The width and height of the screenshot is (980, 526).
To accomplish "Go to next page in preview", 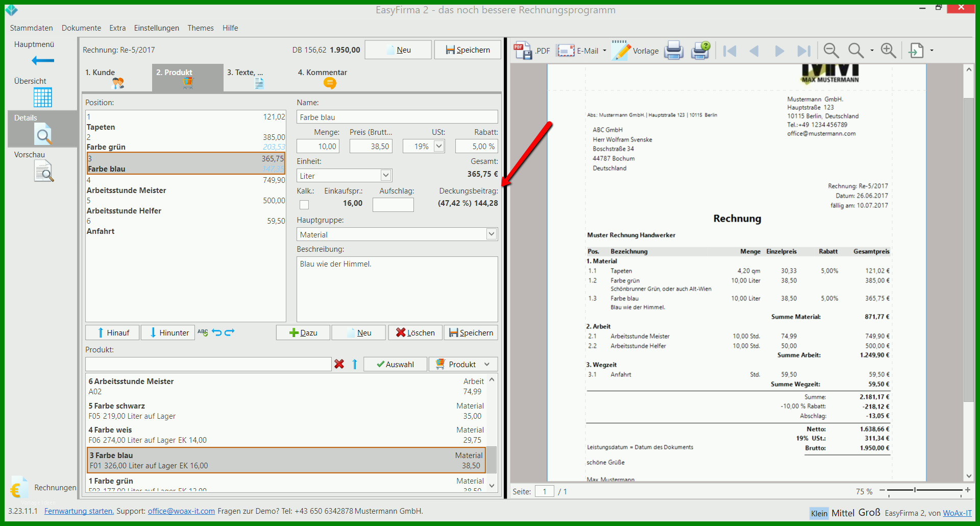I will (779, 51).
